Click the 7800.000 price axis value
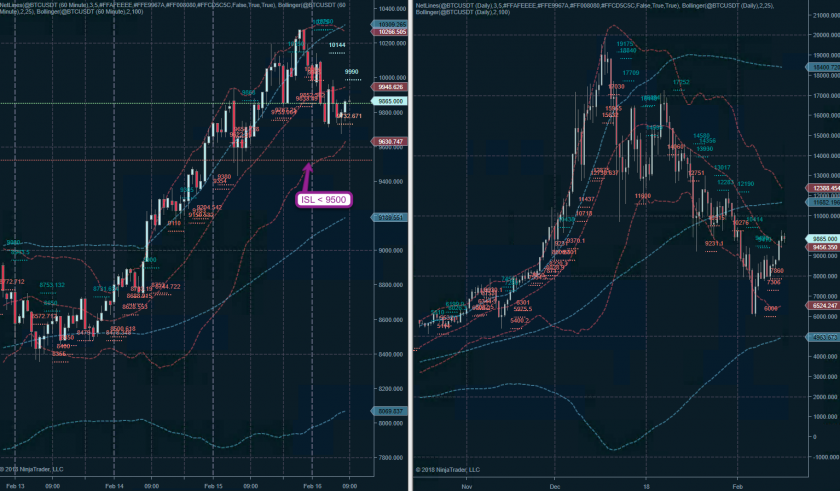The height and width of the screenshot is (491, 840). click(x=391, y=458)
